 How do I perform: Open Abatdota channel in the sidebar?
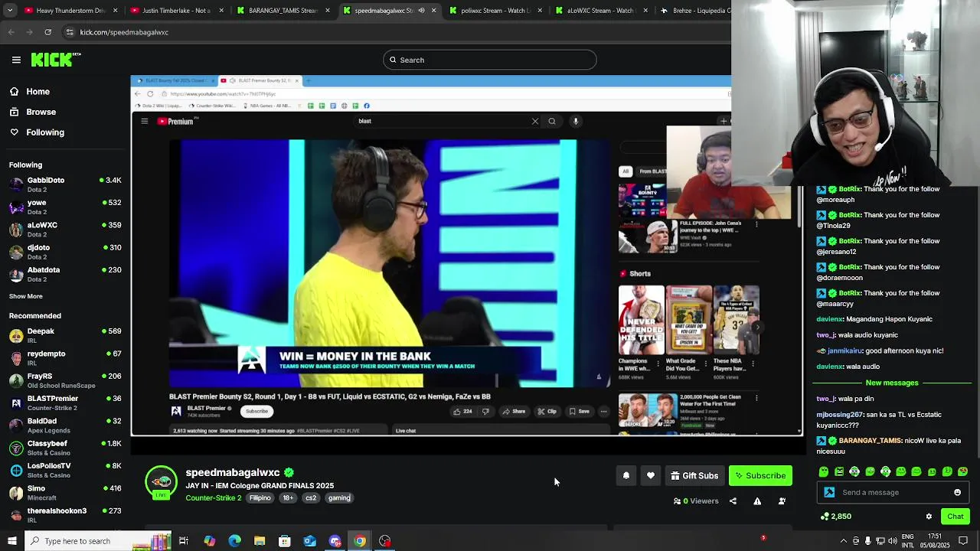click(65, 274)
